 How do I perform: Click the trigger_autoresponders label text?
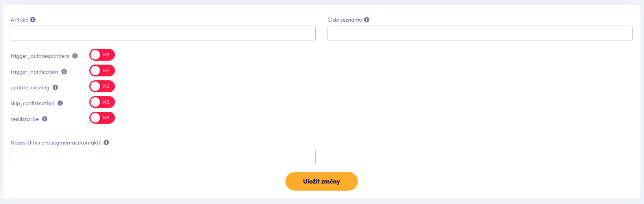click(x=40, y=56)
